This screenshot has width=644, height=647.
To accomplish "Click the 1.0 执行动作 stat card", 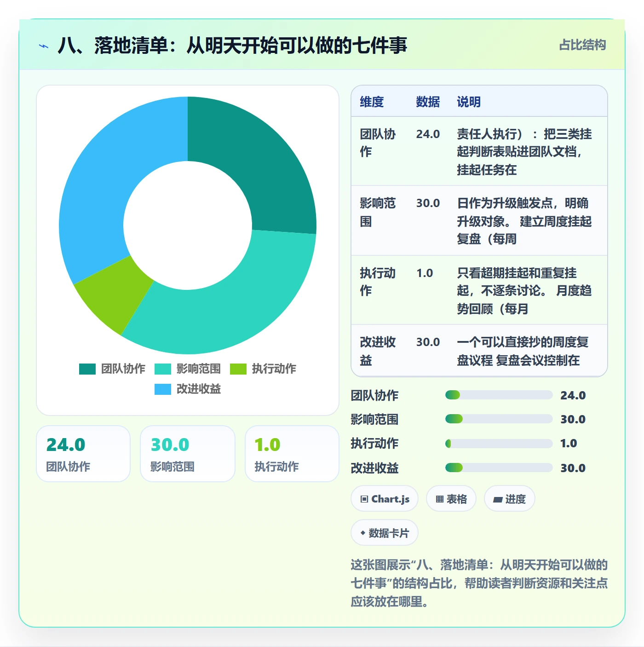I will pyautogui.click(x=292, y=454).
